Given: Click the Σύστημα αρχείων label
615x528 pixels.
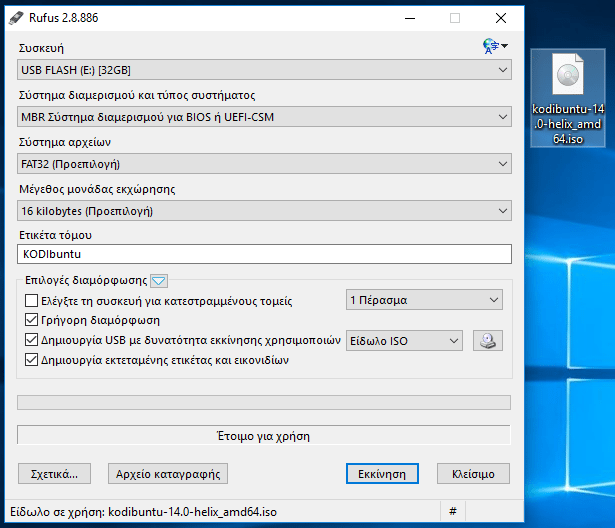Looking at the screenshot, I should pos(65,142).
